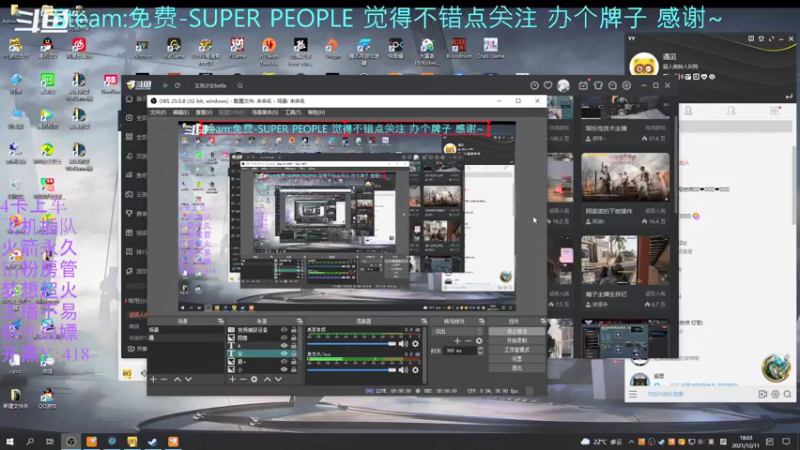The image size is (800, 450).
Task: Remove the current scene transition
Action: tap(468, 341)
